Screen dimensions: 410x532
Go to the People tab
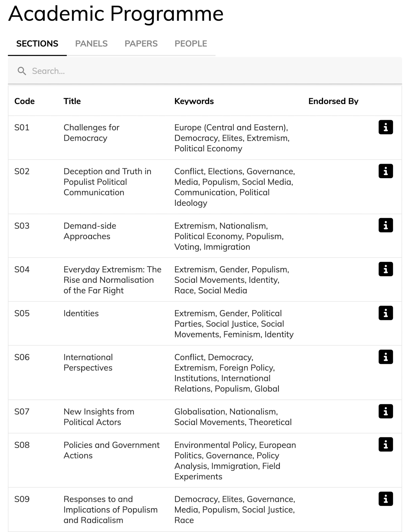point(191,44)
